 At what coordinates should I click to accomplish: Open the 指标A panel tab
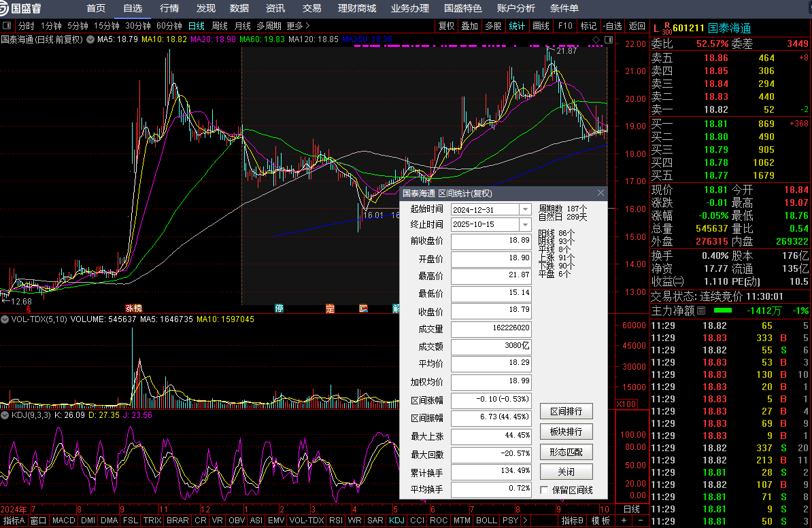tap(13, 521)
